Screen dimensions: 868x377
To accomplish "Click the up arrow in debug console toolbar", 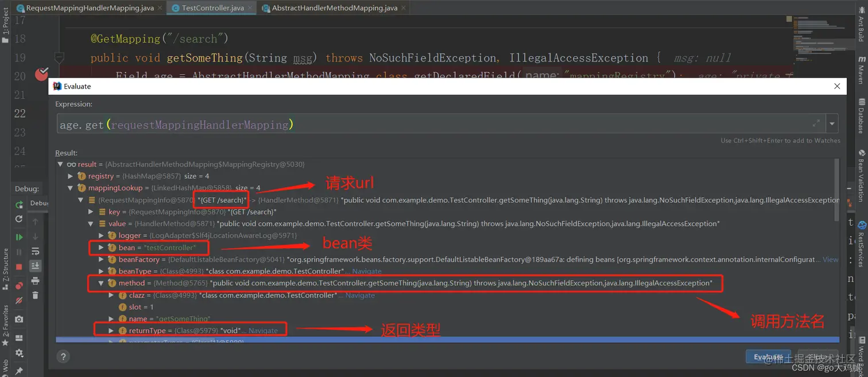I will (x=35, y=222).
